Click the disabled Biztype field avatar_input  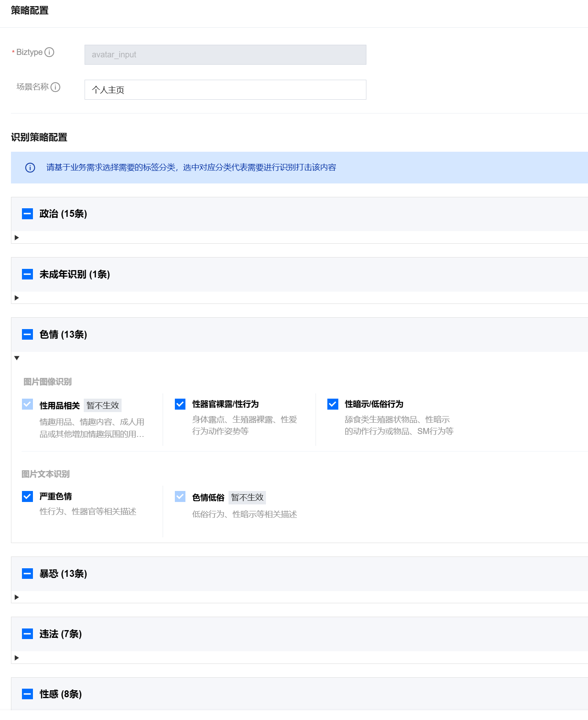click(225, 55)
